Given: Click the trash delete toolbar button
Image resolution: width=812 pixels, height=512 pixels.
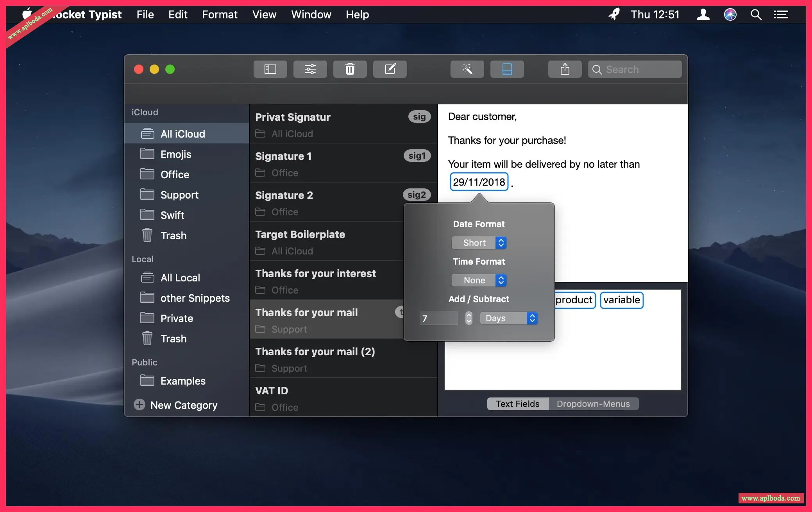Looking at the screenshot, I should point(350,69).
